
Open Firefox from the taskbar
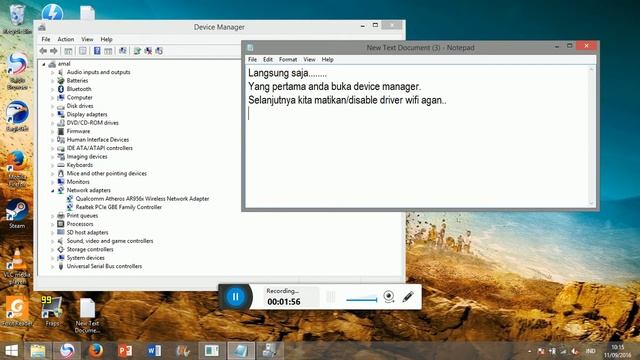(96, 351)
